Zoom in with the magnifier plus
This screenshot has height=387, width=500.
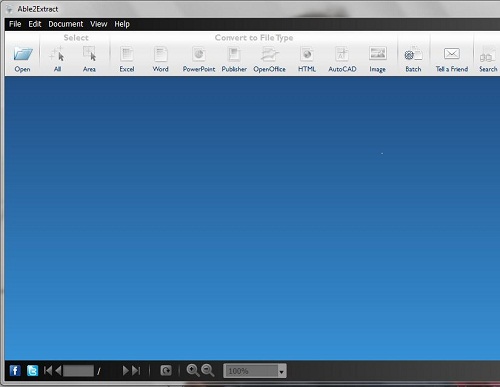click(193, 370)
